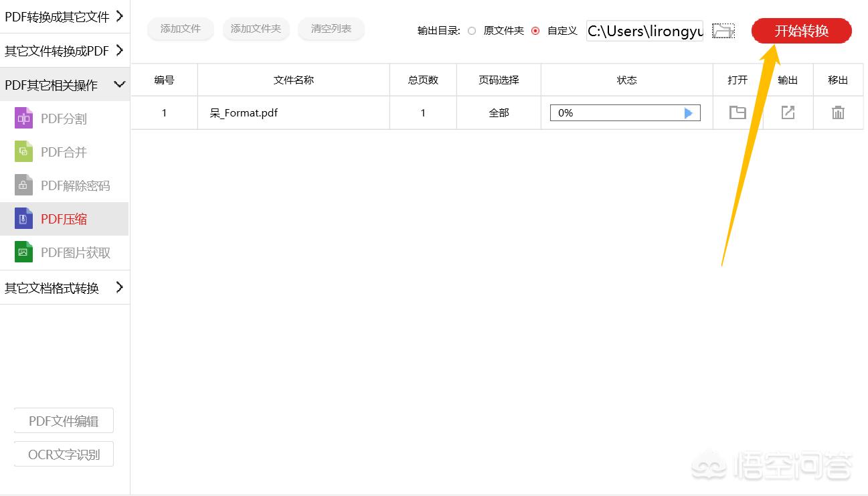The image size is (868, 496).
Task: Remove 呆_Format.pdf using the trash icon
Action: pyautogui.click(x=839, y=112)
